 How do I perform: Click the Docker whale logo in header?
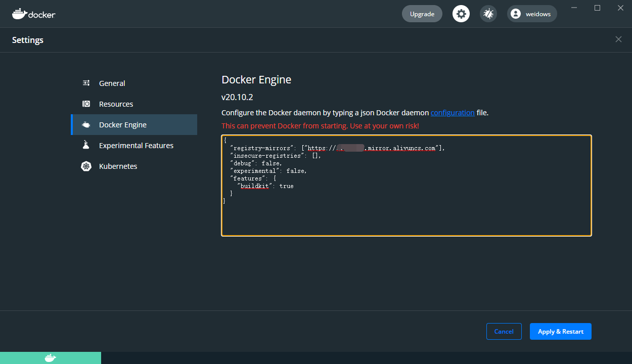coord(33,14)
